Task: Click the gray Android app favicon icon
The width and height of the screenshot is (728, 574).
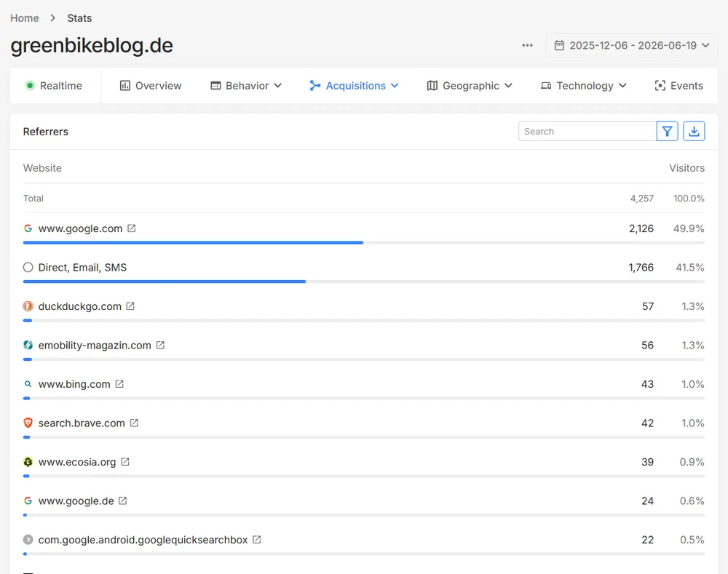Action: (x=28, y=540)
